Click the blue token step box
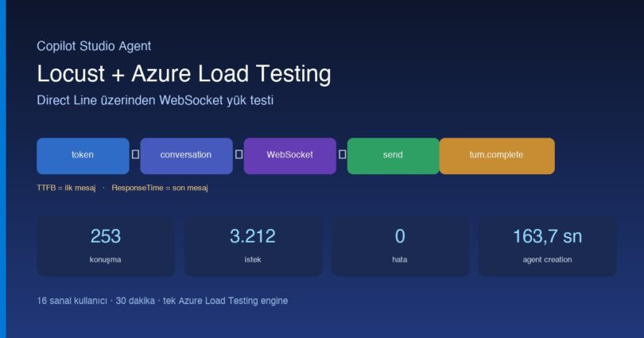The height and width of the screenshot is (338, 644). pyautogui.click(x=83, y=156)
